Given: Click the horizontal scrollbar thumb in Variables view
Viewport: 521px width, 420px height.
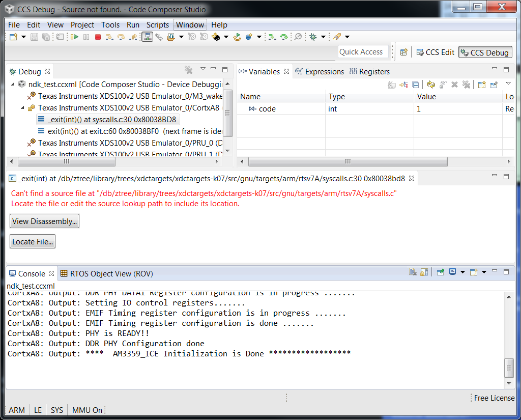Looking at the screenshot, I should [x=348, y=161].
